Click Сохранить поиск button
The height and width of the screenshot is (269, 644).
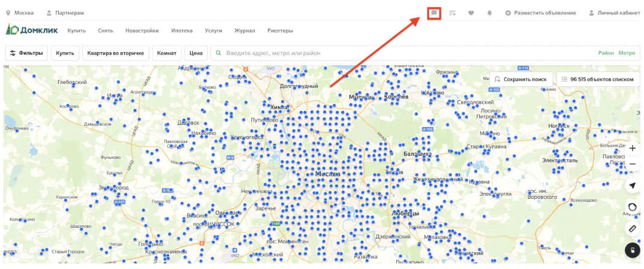point(520,79)
